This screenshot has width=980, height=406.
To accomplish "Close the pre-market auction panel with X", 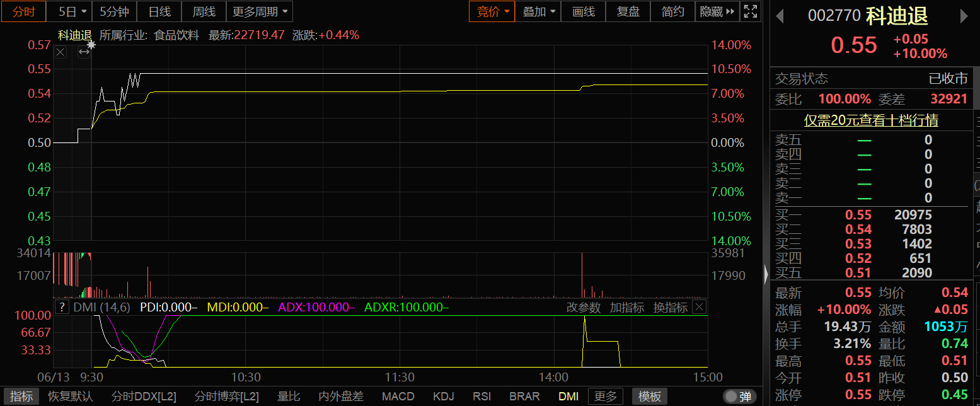I will (60, 52).
